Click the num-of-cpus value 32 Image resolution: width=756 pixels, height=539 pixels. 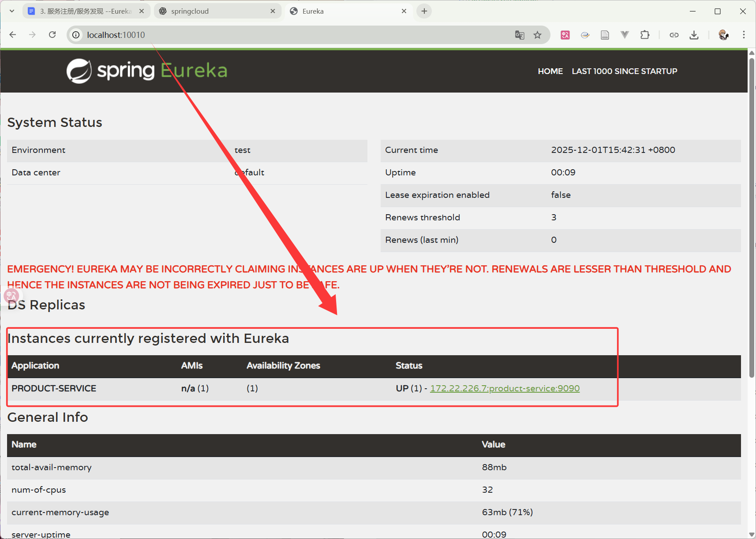(487, 490)
